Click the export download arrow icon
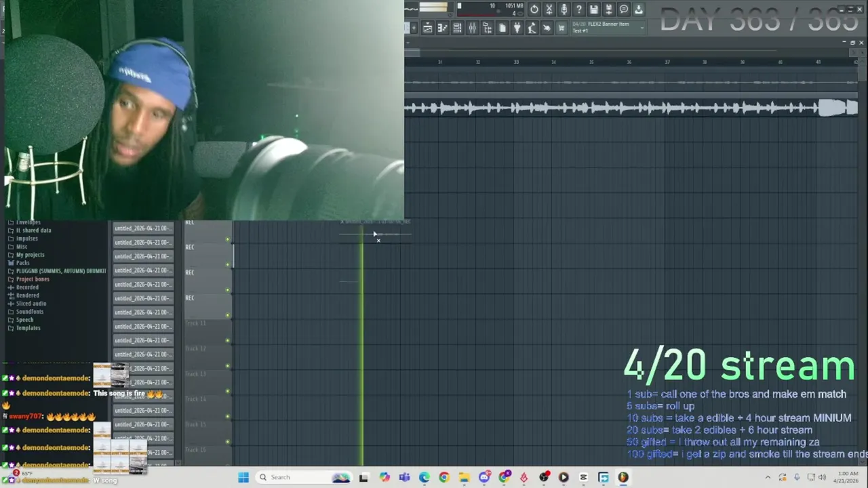The image size is (868, 488). click(x=639, y=9)
